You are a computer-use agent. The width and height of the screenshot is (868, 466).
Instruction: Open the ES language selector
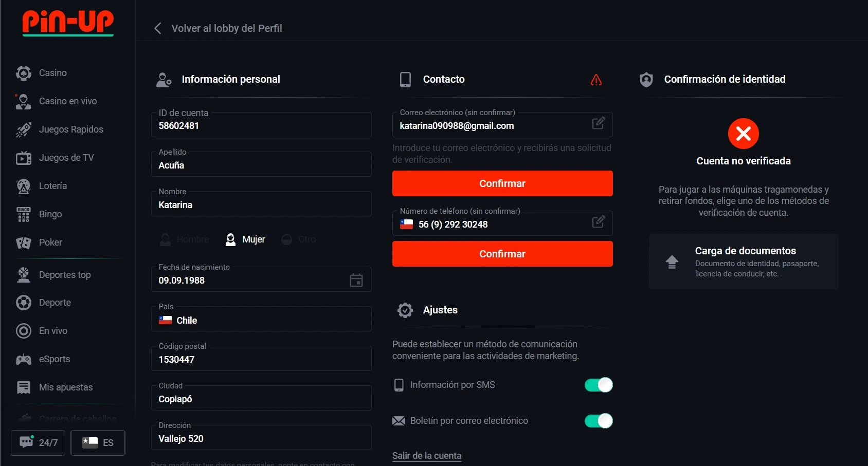click(98, 442)
